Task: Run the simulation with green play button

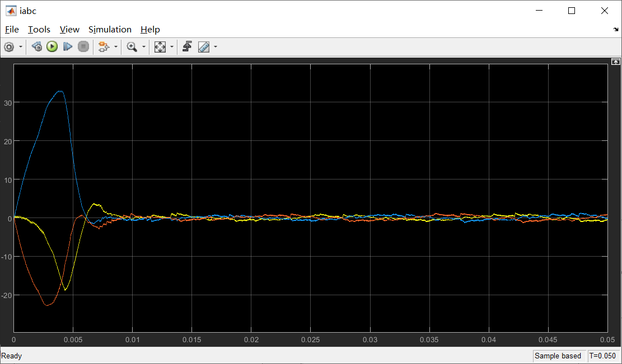Action: 52,47
